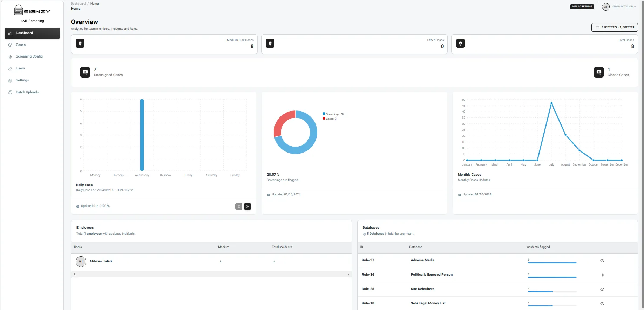Click the Rule-37 ID cell
644x310 pixels.
tap(368, 260)
